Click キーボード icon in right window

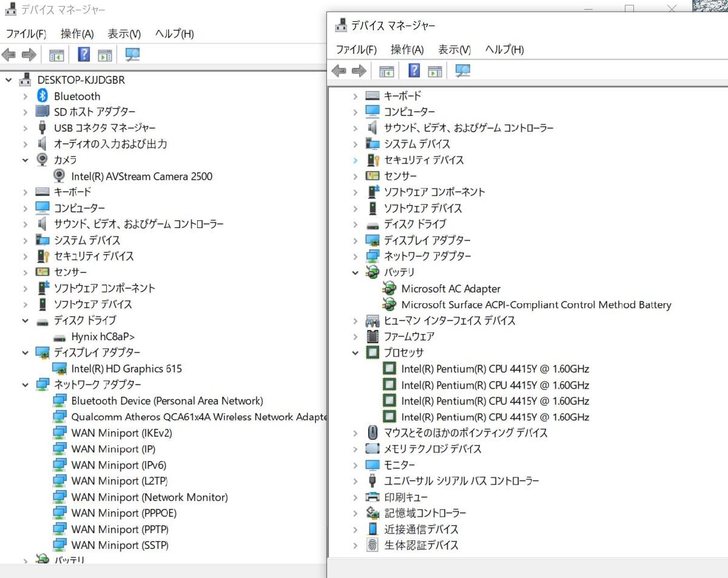[x=372, y=96]
